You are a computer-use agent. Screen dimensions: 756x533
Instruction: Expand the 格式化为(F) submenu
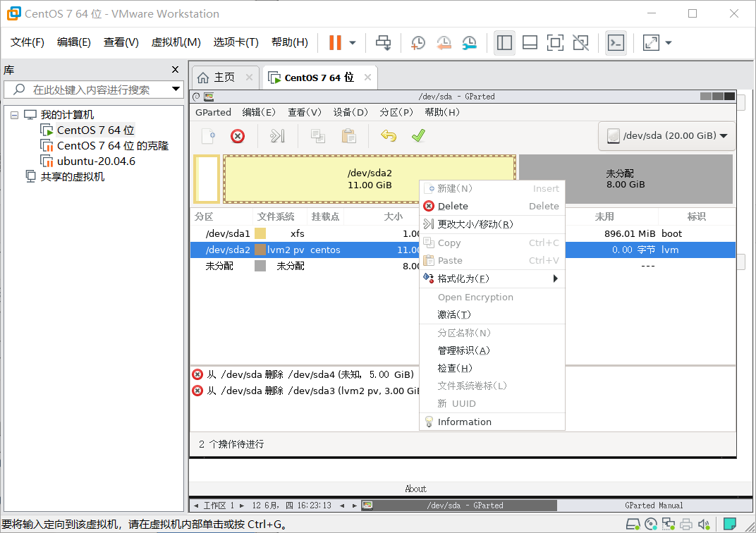(492, 278)
